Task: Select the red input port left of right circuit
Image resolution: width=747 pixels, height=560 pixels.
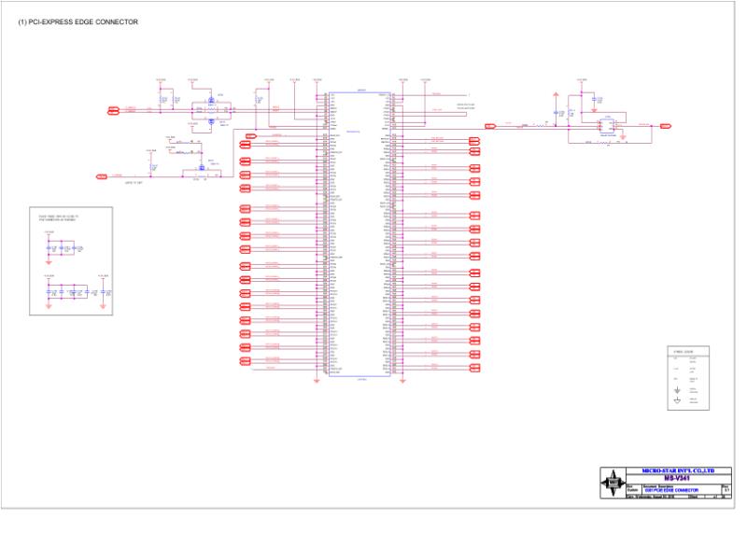Action: click(490, 126)
